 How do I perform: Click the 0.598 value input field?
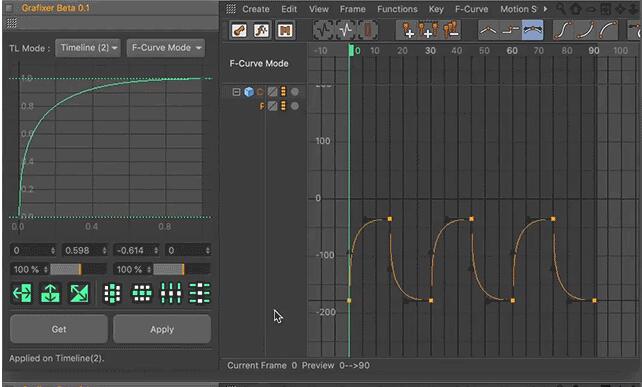pos(85,250)
